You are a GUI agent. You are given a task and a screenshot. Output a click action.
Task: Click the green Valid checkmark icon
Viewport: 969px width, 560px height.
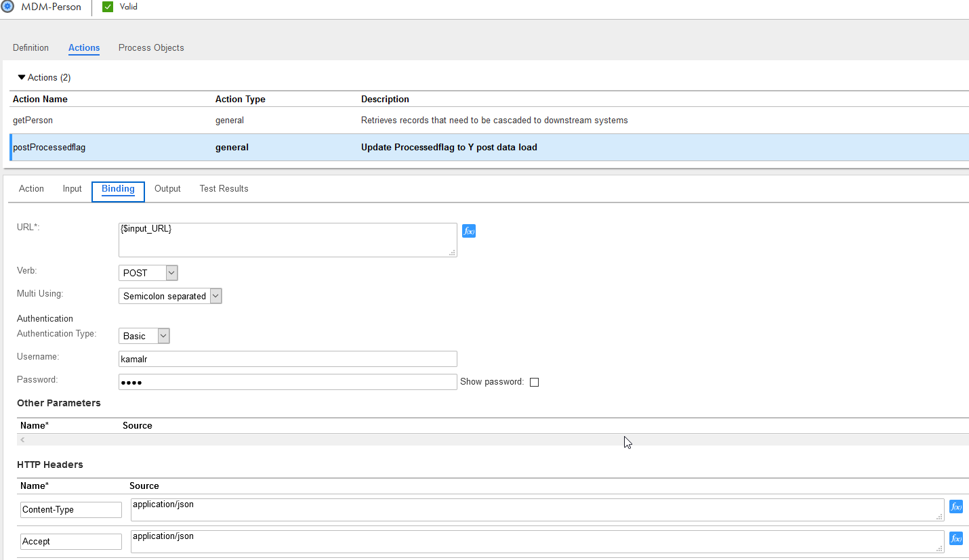point(107,7)
